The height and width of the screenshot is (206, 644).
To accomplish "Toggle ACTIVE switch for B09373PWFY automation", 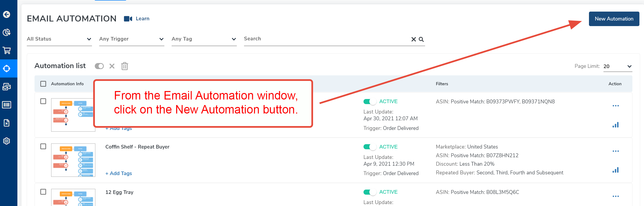I will [x=370, y=102].
